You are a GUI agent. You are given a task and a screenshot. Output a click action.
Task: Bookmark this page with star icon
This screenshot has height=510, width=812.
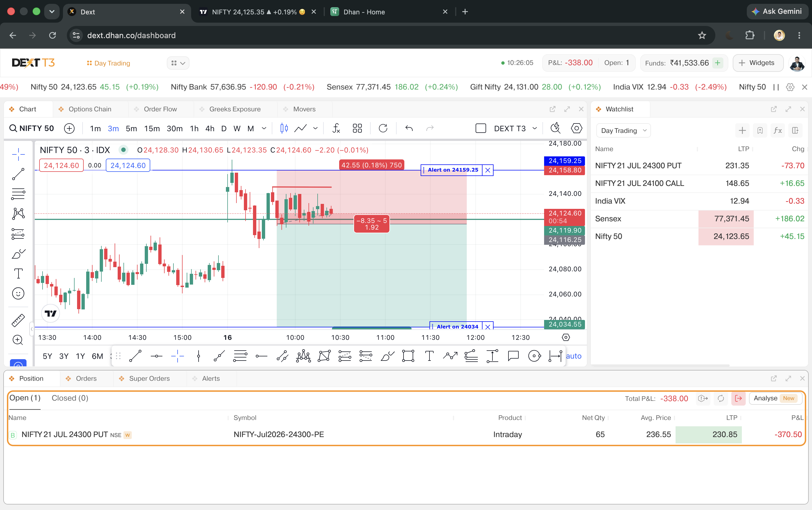[702, 35]
